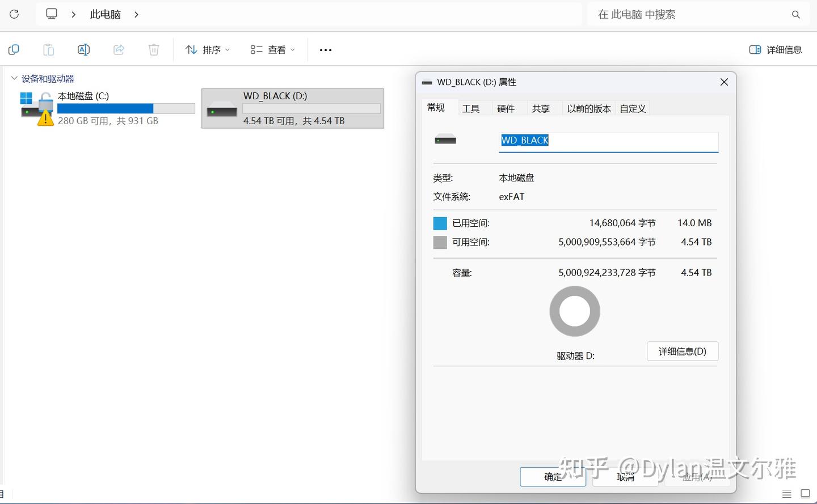Toggle the 详细信息 details pane
This screenshot has width=817, height=504.
click(776, 50)
